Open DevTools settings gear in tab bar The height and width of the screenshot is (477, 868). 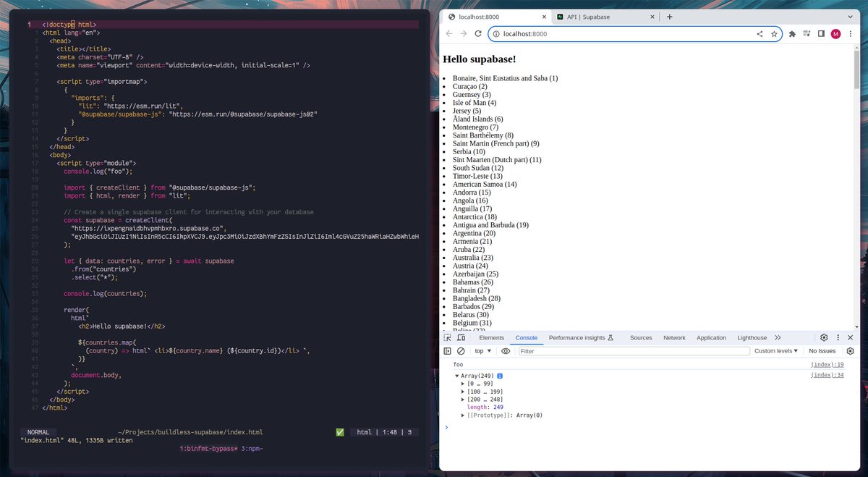(824, 338)
